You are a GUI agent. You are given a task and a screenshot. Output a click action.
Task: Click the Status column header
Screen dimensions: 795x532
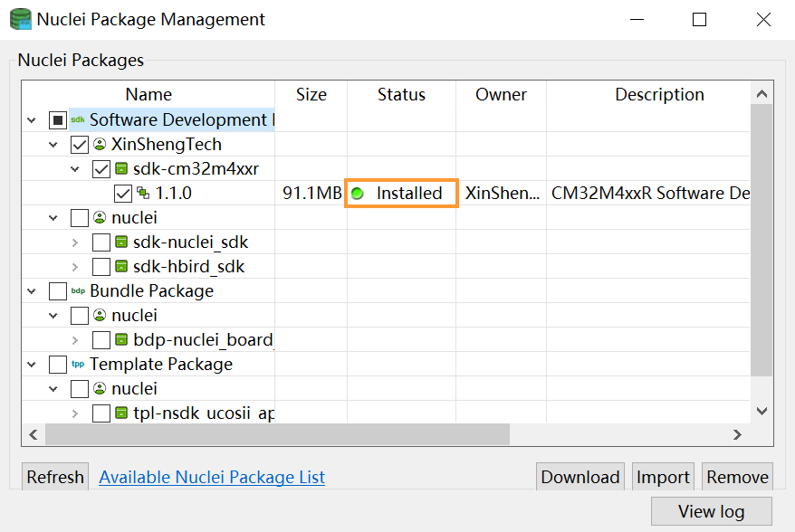(x=401, y=94)
